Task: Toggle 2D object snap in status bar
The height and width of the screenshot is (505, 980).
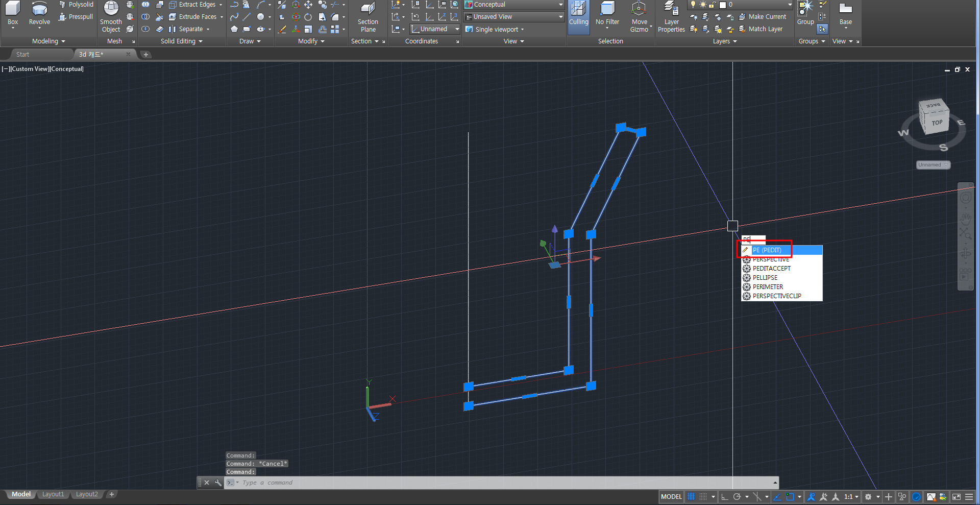Action: (x=790, y=497)
